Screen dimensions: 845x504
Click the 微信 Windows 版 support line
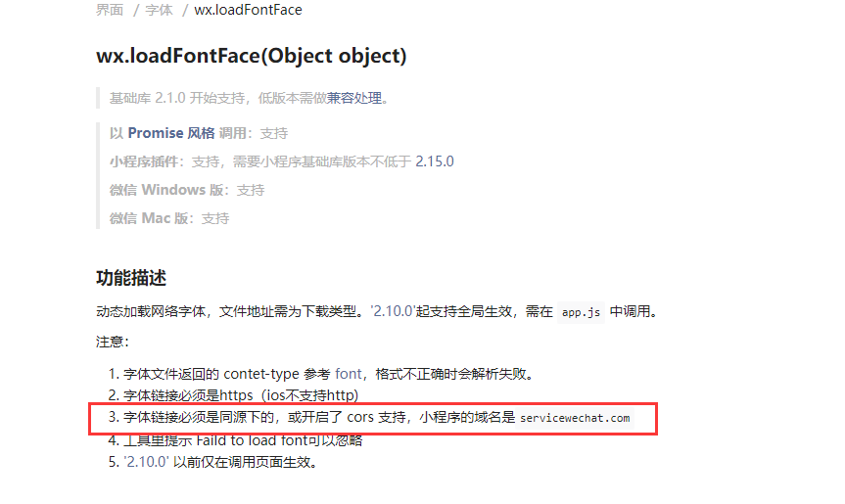click(187, 190)
